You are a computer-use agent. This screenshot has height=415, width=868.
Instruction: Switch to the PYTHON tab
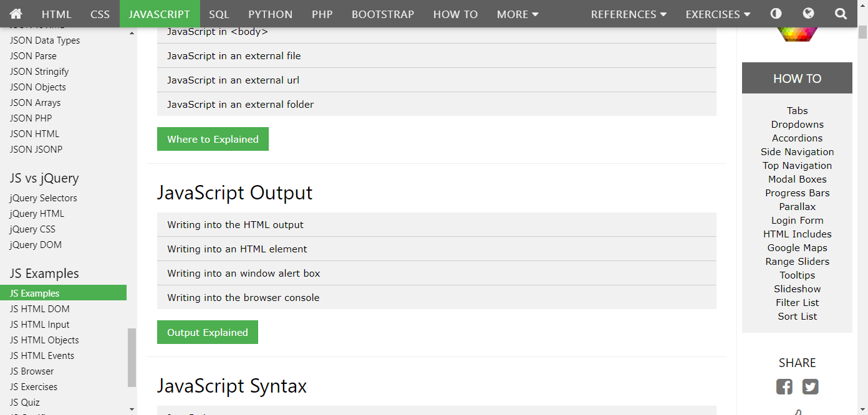point(270,14)
